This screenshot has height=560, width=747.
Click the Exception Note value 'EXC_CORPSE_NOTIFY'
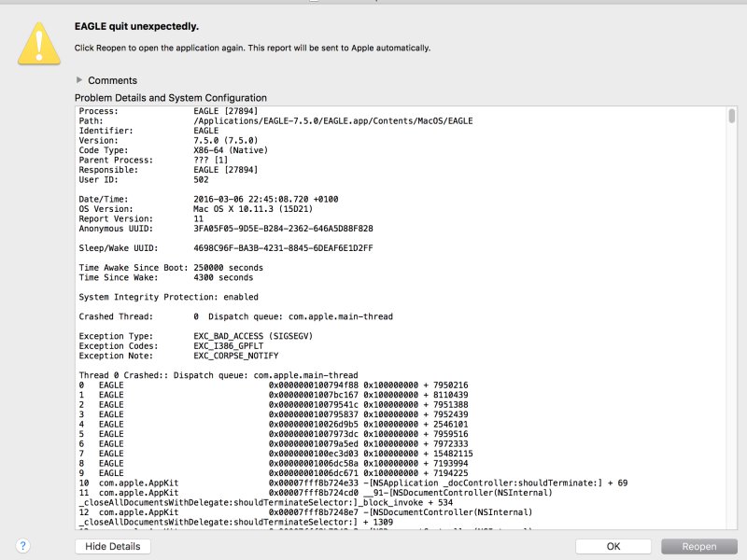tap(236, 356)
